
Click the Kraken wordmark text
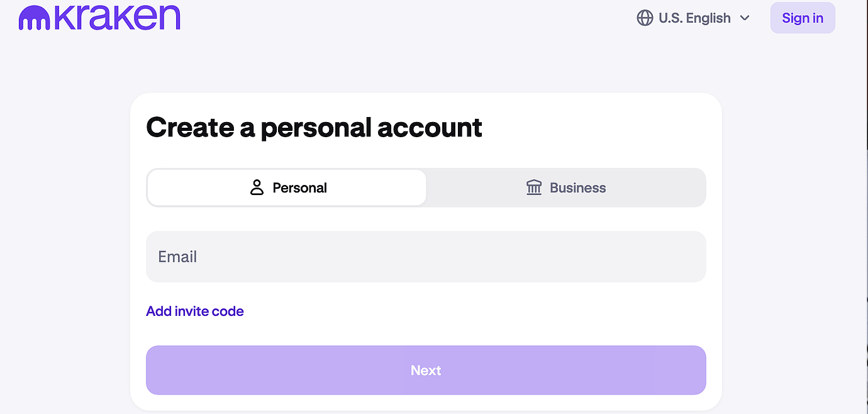[x=118, y=18]
